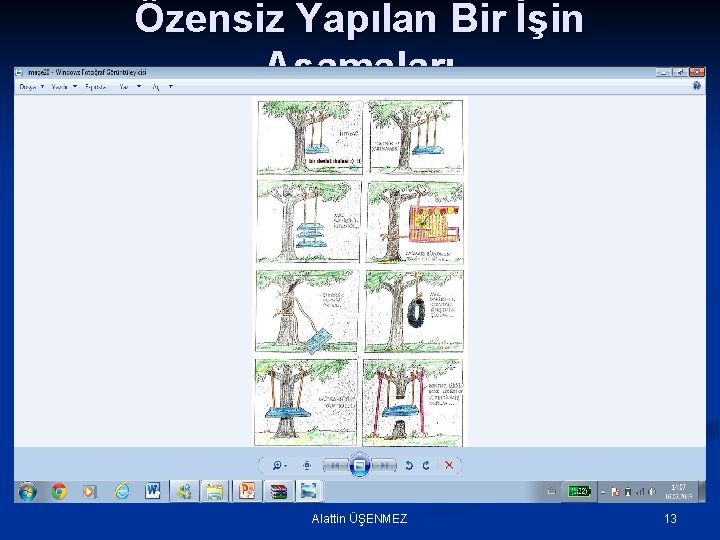The height and width of the screenshot is (540, 720).
Task: Click the E-posta button
Action: click(96, 87)
